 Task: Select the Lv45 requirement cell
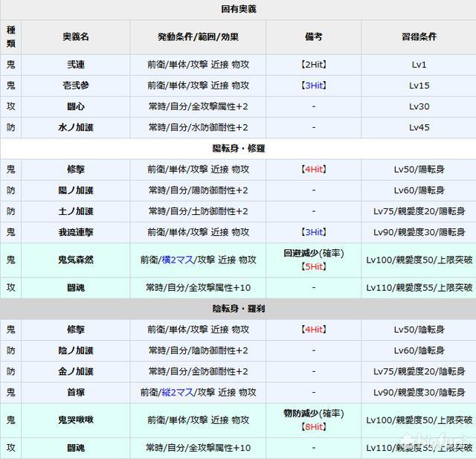coord(418,127)
